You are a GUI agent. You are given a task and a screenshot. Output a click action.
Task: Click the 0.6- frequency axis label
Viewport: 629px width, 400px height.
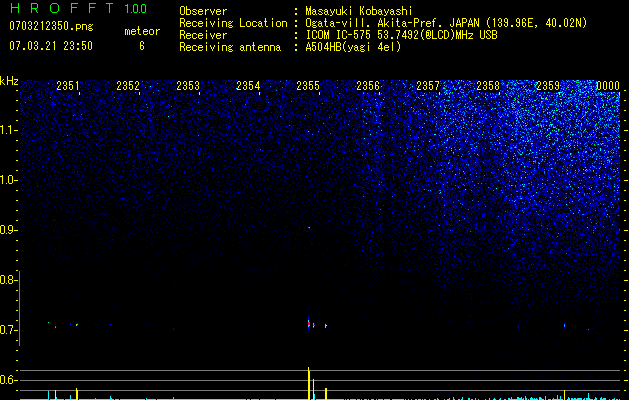[x=9, y=380]
